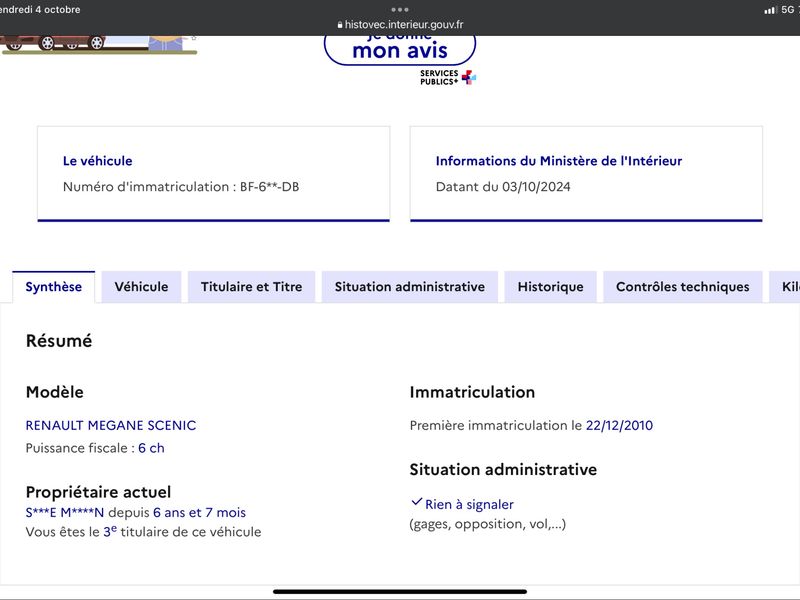Tap the 5G network indicator

(788, 9)
